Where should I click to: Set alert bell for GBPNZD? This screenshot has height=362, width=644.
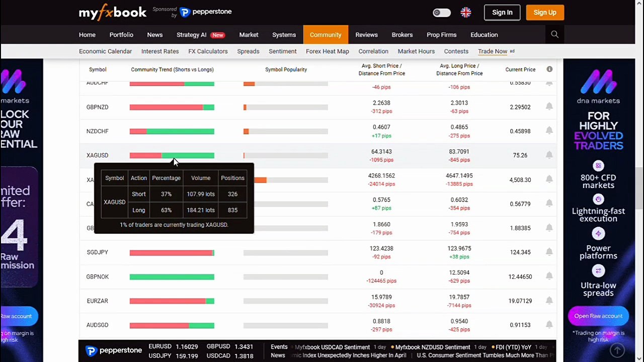pyautogui.click(x=549, y=107)
